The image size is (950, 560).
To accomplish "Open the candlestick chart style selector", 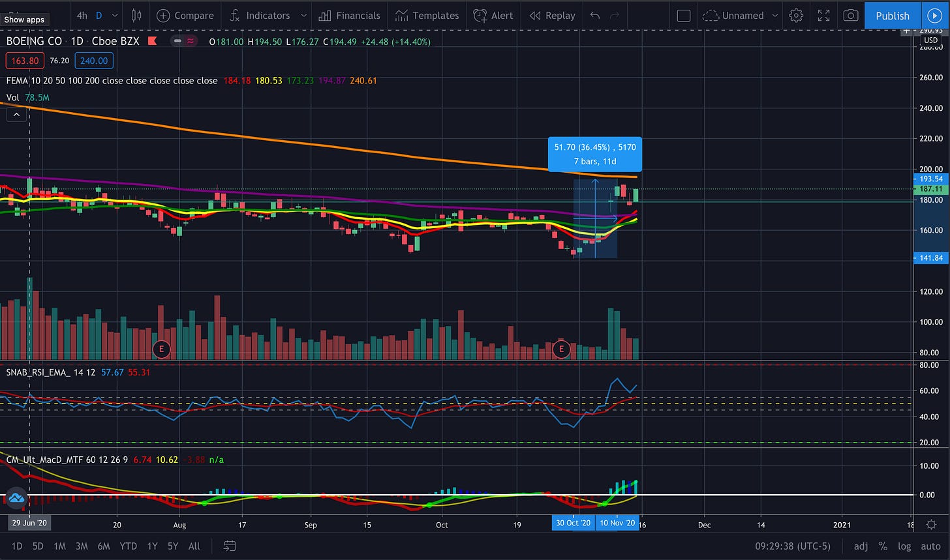I will pos(136,15).
